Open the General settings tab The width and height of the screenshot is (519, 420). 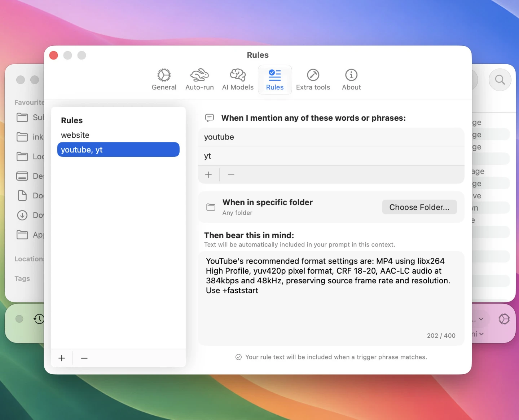click(x=164, y=80)
